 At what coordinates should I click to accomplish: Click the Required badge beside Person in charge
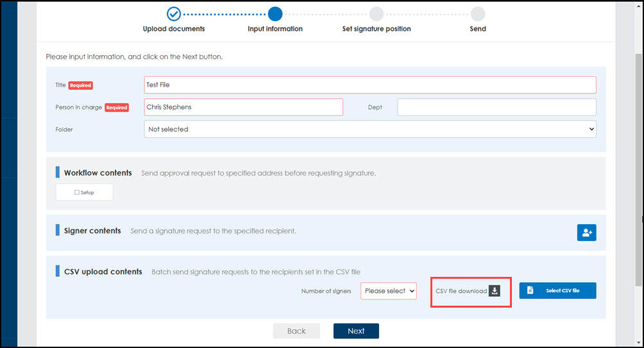[117, 108]
